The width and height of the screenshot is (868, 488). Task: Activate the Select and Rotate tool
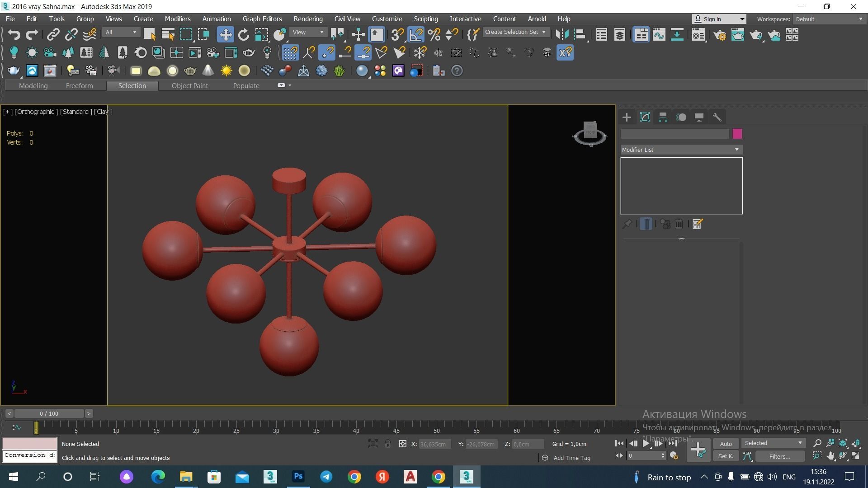click(x=244, y=35)
